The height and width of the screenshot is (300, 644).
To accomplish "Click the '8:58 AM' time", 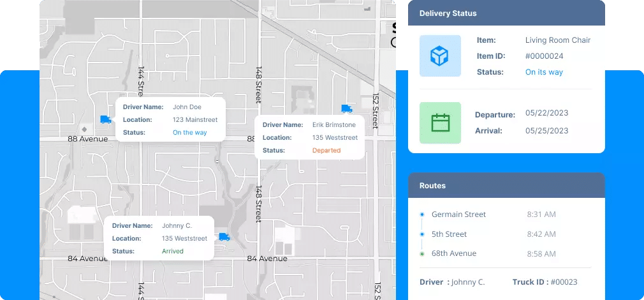I will 541,253.
